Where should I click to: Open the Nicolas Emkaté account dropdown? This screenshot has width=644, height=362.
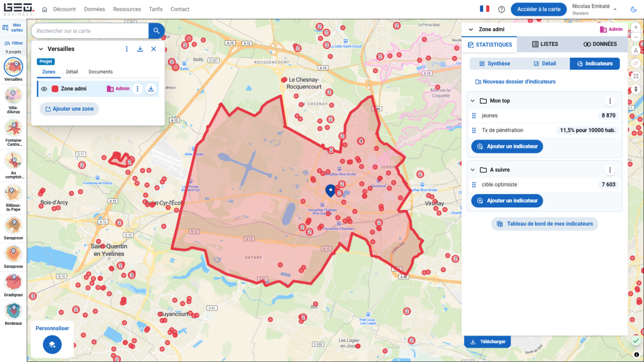614,9
